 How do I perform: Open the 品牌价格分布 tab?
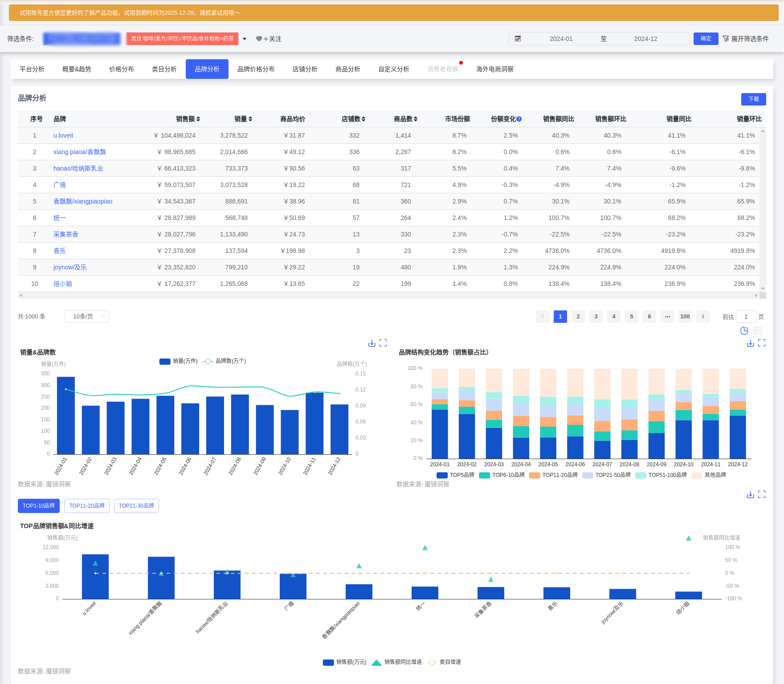coord(256,69)
